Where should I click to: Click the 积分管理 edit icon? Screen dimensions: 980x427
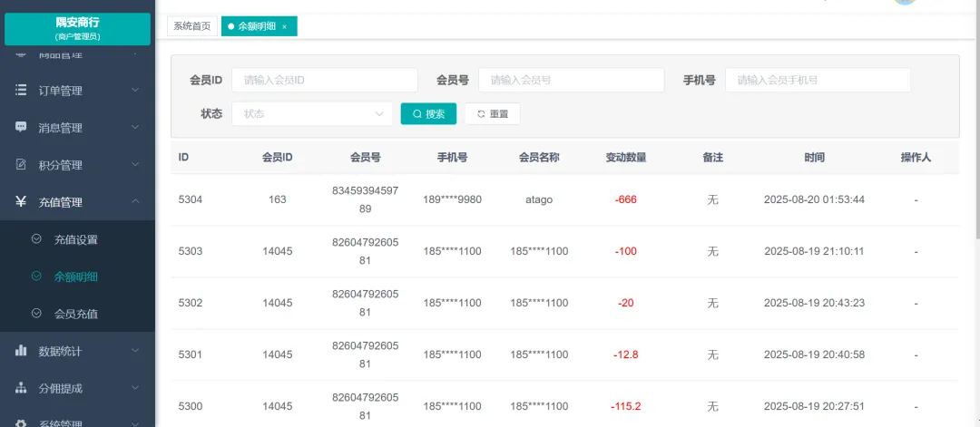[x=21, y=165]
